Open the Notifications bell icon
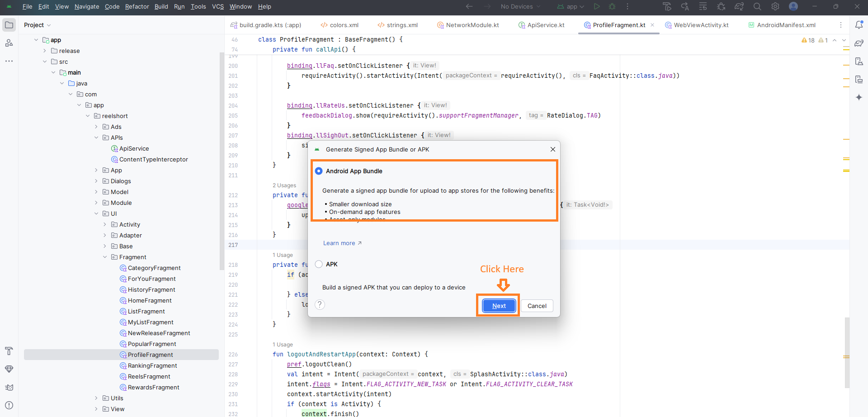The image size is (868, 417). click(x=859, y=25)
